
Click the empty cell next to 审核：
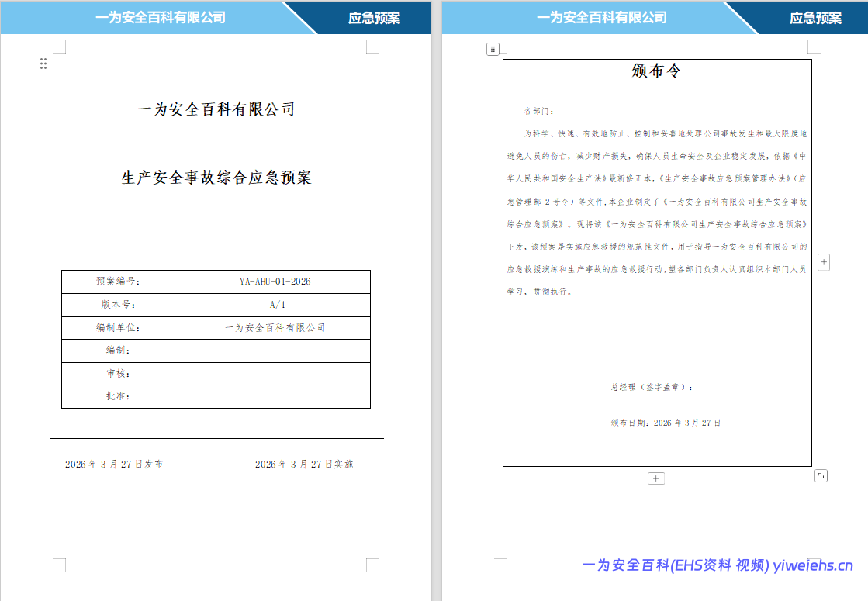pos(265,374)
